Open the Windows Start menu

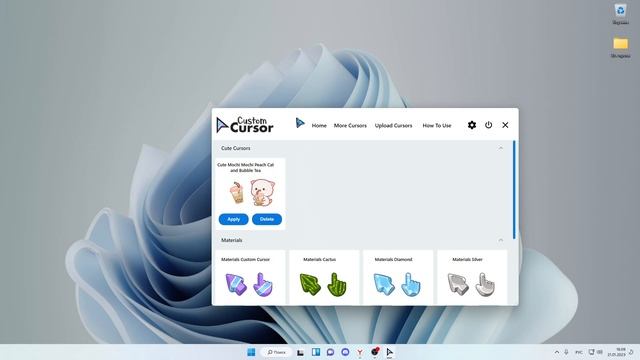click(x=251, y=352)
